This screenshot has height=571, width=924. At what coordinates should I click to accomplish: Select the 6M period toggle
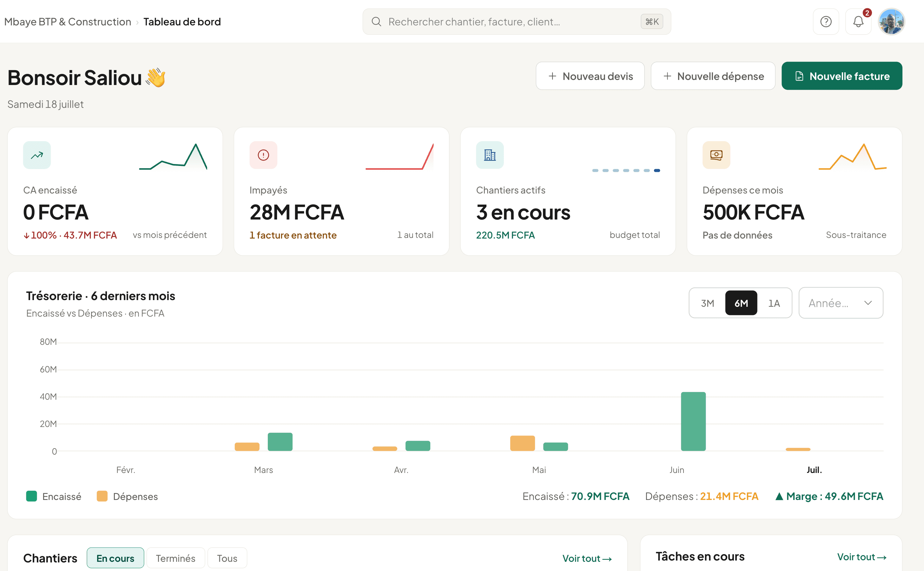point(741,303)
